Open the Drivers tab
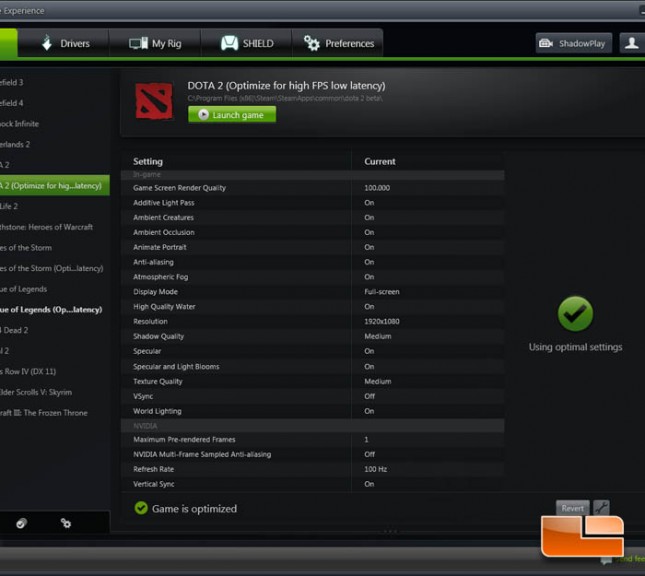This screenshot has width=645, height=576. point(64,43)
